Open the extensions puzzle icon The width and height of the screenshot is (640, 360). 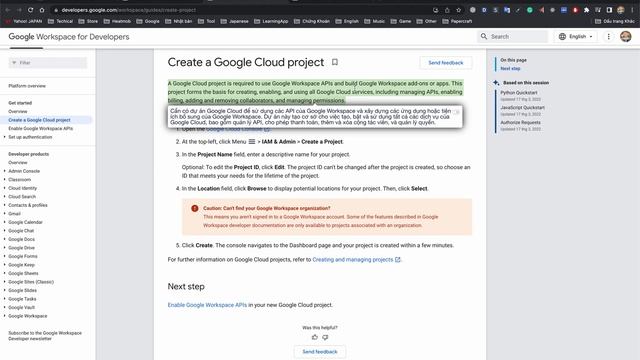(587, 10)
